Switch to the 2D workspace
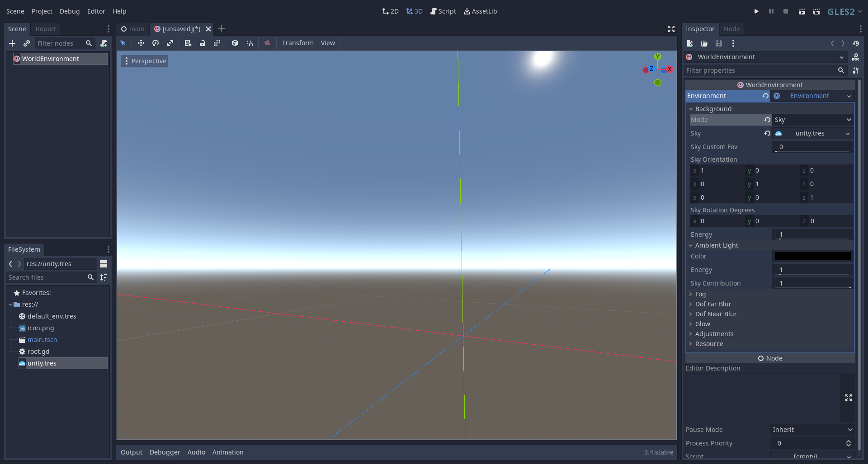Viewport: 868px width, 464px height. 390,11
